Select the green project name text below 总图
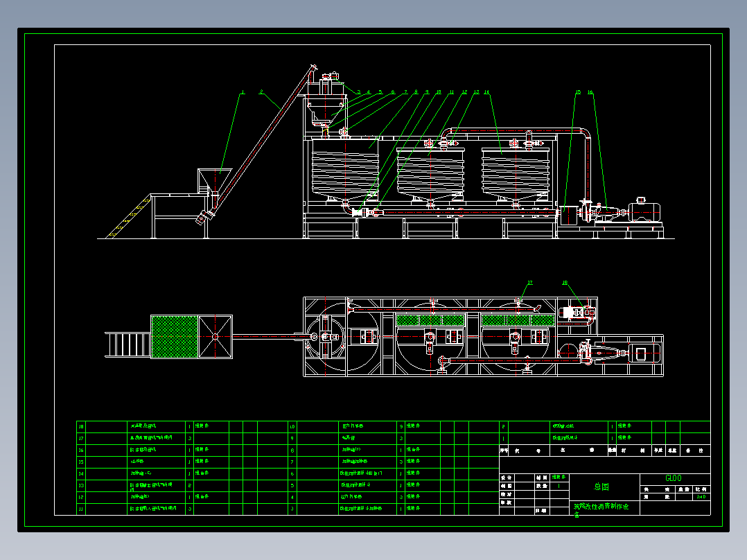 [x=601, y=509]
